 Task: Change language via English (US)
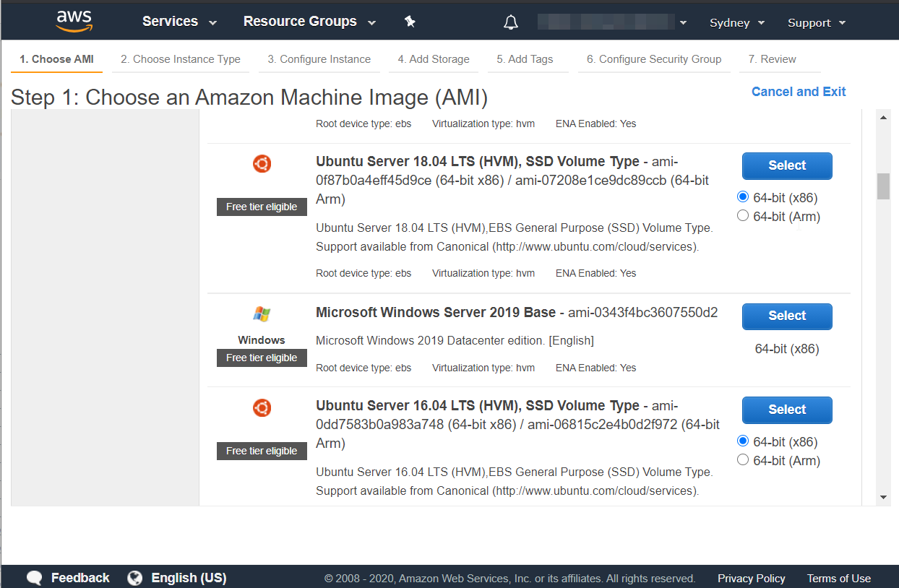point(189,578)
